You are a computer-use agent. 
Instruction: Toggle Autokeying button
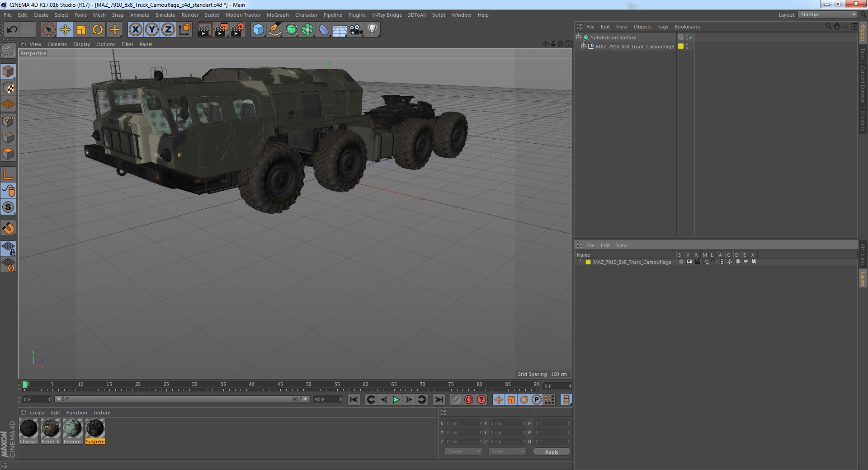coord(469,399)
